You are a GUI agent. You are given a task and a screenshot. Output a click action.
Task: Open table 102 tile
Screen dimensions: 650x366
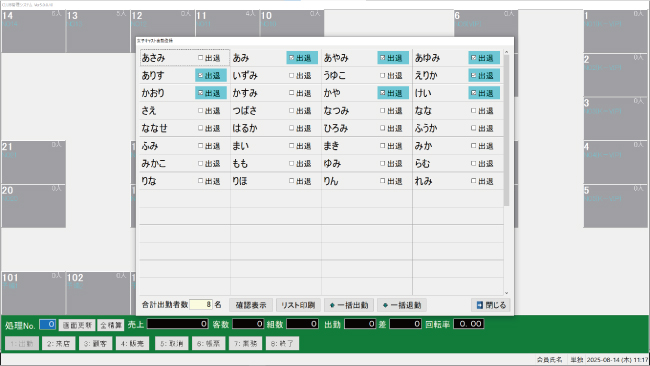pyautogui.click(x=98, y=293)
